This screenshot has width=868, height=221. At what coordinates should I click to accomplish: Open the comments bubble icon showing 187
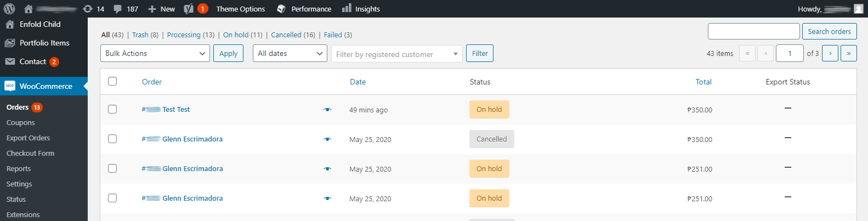[x=117, y=9]
